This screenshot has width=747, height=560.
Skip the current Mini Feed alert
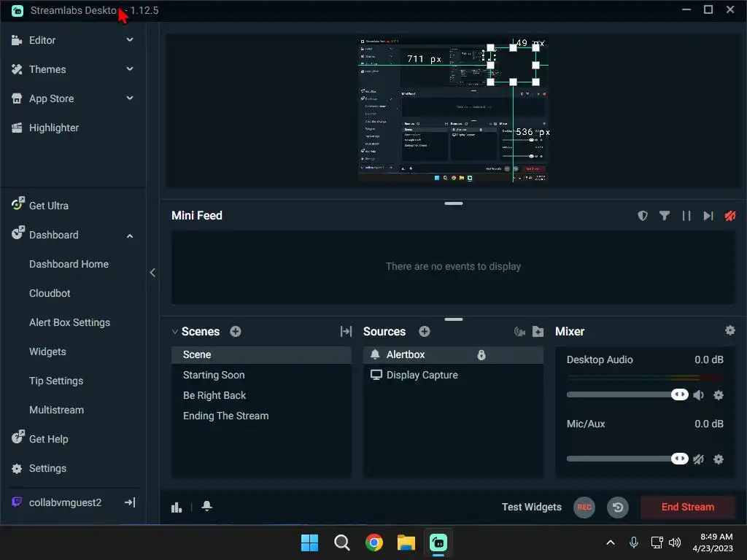[708, 216]
